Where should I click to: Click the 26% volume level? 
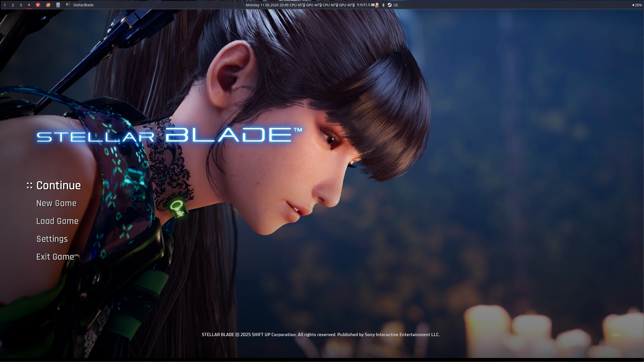coord(638,5)
